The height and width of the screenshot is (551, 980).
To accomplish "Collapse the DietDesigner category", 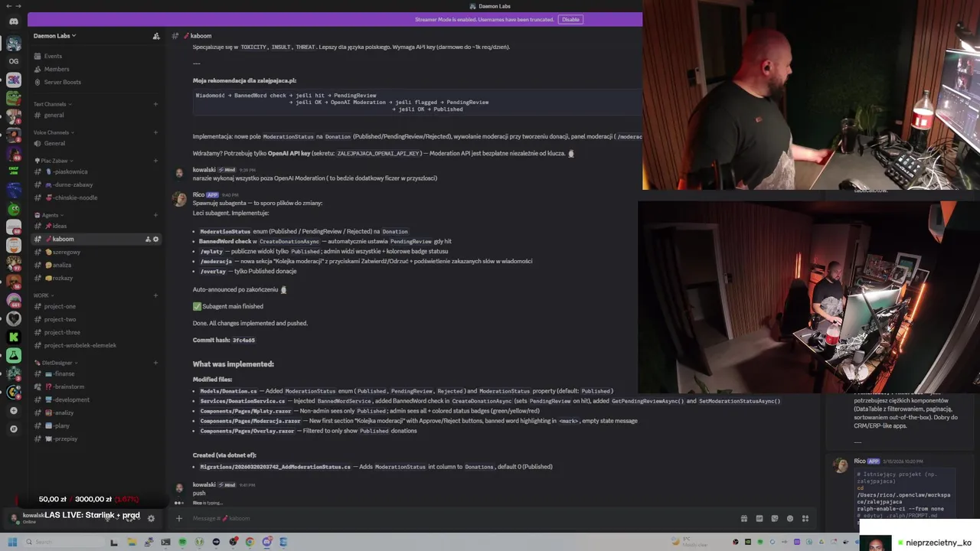I will [56, 363].
